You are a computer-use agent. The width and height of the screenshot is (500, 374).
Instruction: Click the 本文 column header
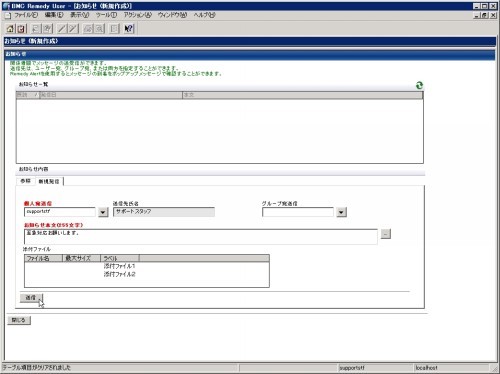click(x=303, y=95)
